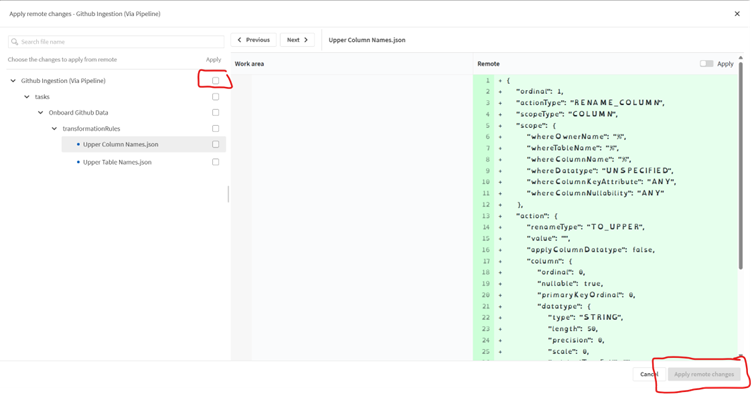The image size is (752, 394).
Task: Click the "renameType": "TO_UPPER" line
Action: tap(586, 227)
